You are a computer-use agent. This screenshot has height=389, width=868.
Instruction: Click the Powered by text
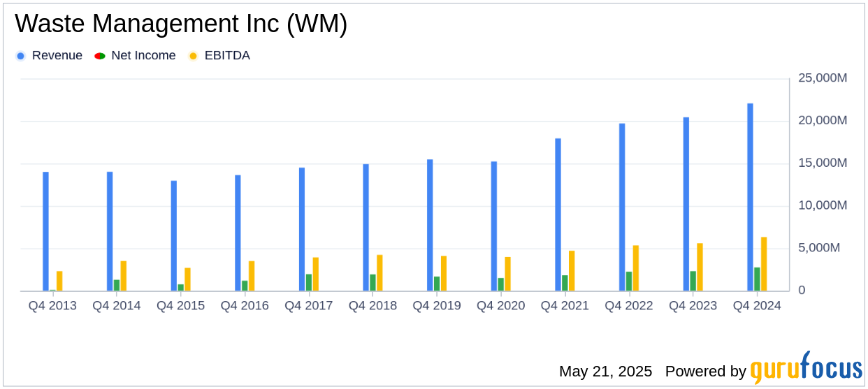pyautogui.click(x=706, y=372)
